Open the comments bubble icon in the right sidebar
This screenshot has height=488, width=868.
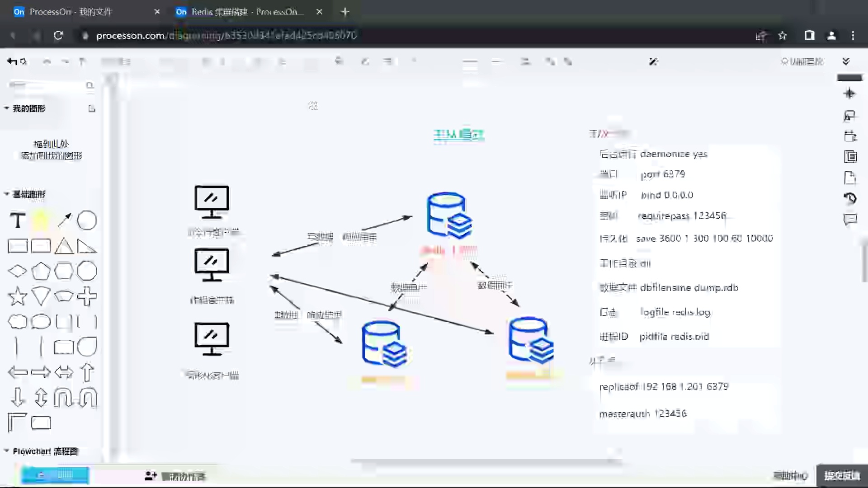click(850, 220)
